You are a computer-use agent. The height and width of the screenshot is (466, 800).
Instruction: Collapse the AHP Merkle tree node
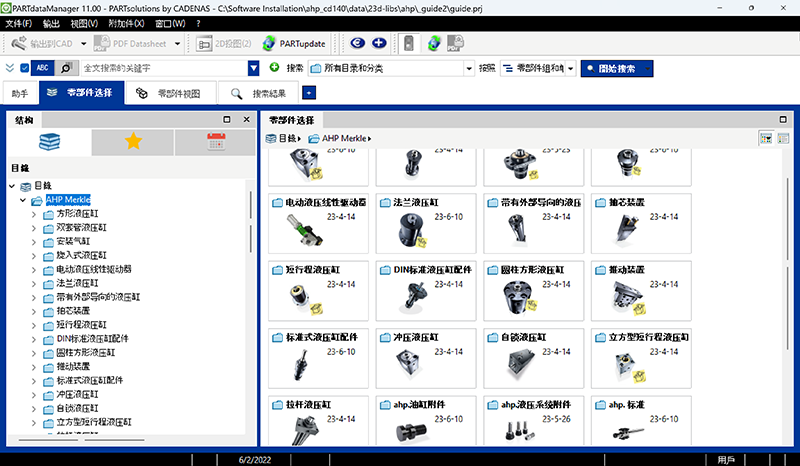[x=23, y=200]
